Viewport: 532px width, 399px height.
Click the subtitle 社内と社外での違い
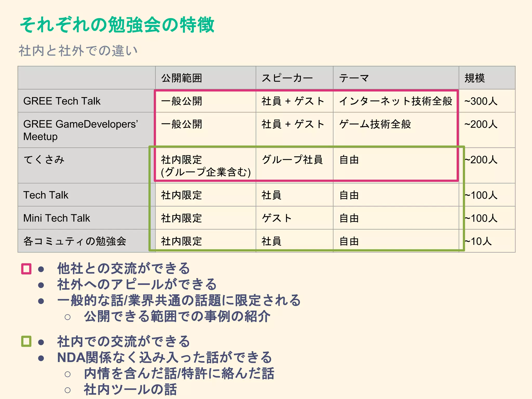pyautogui.click(x=78, y=50)
